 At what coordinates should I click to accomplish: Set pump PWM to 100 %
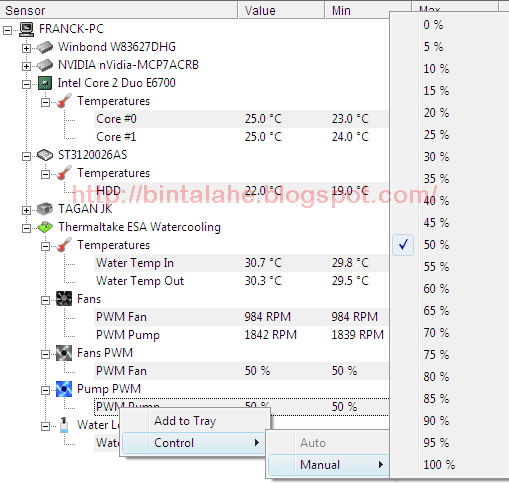(x=449, y=465)
